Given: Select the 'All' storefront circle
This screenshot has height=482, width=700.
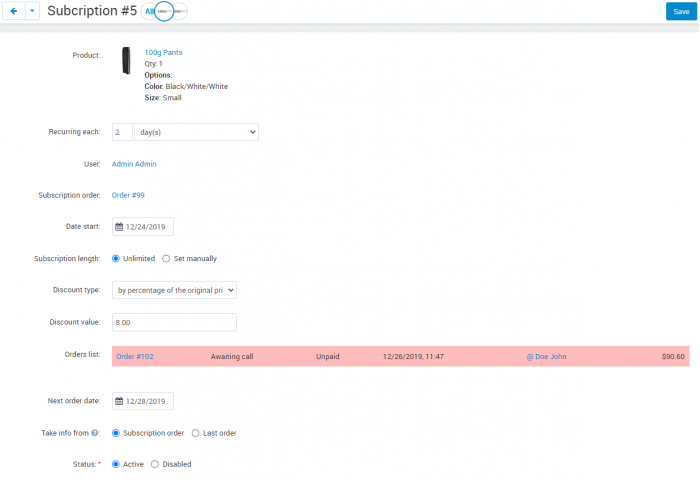Looking at the screenshot, I should [x=149, y=12].
